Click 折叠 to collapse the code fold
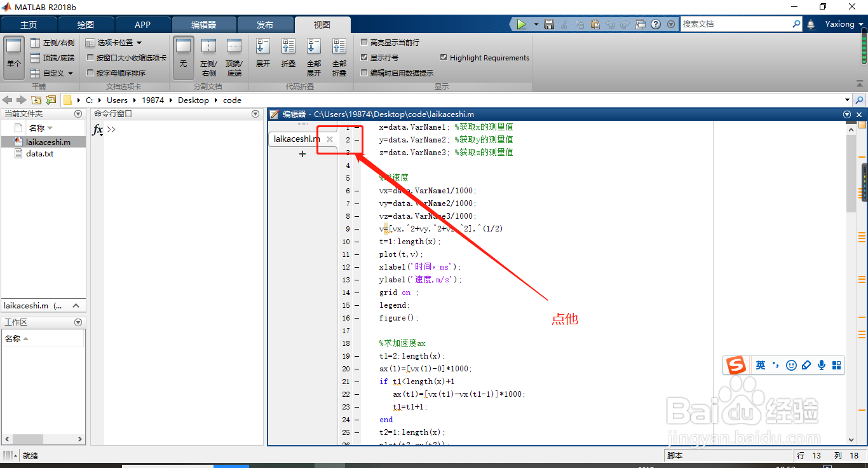868x468 pixels. click(x=288, y=53)
